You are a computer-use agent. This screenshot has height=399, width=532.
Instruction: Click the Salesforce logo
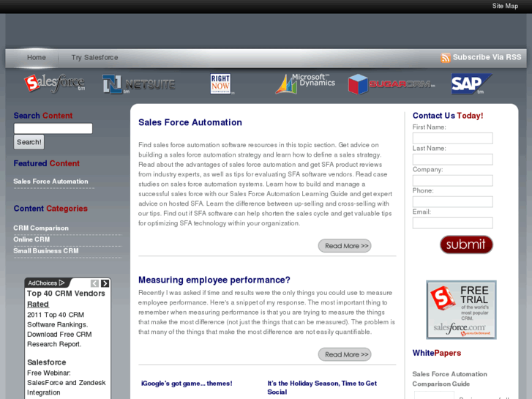pyautogui.click(x=55, y=83)
